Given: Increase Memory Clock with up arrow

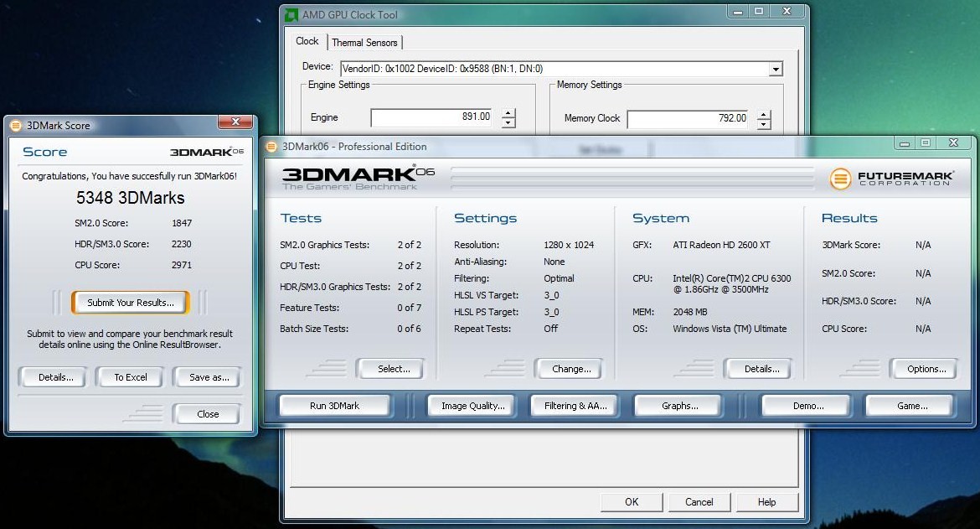Looking at the screenshot, I should click(x=764, y=114).
